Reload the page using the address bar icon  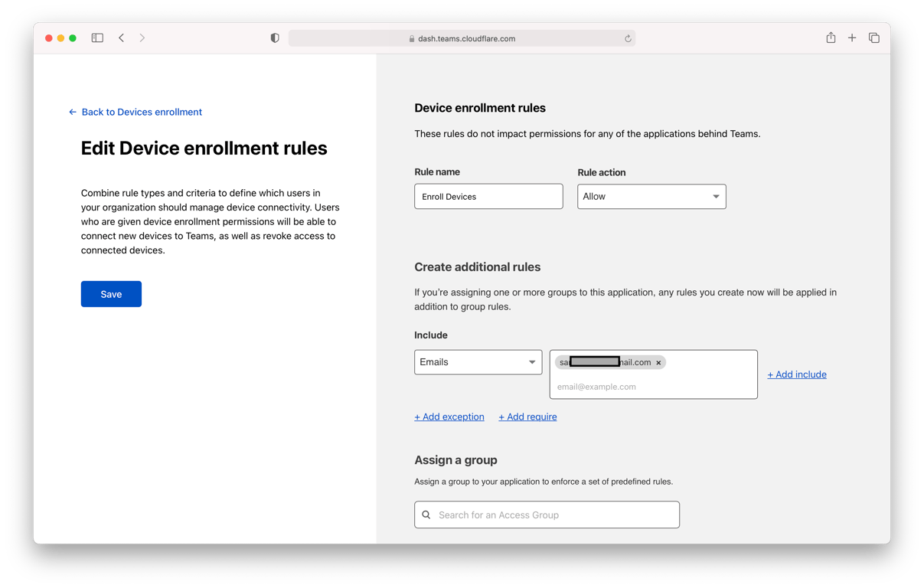[x=628, y=38]
